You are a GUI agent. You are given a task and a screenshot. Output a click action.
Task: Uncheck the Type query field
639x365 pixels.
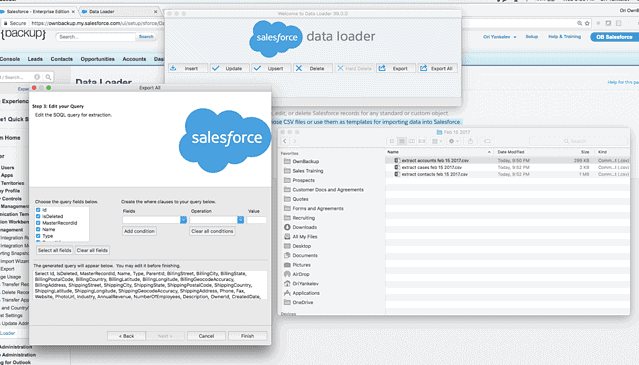pos(38,236)
